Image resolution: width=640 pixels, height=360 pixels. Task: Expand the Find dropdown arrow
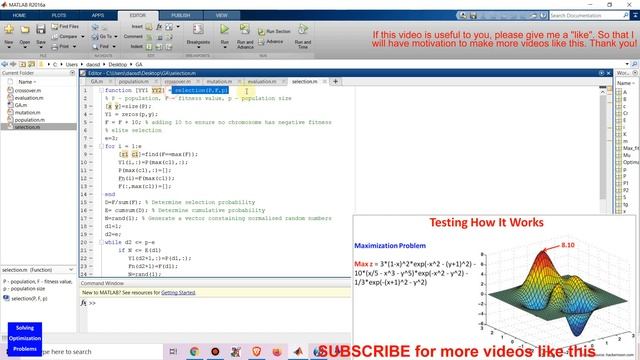114,47
